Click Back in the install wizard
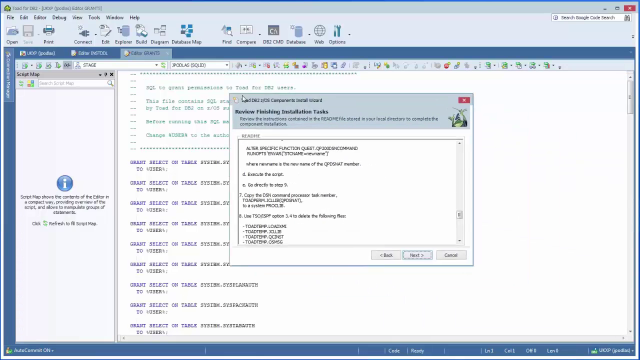Image resolution: width=640 pixels, height=360 pixels. coord(386,255)
